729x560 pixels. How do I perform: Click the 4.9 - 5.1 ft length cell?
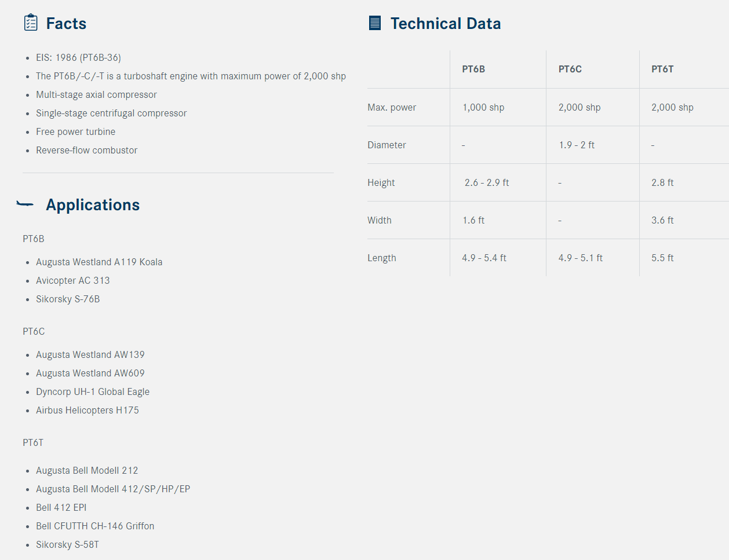581,258
